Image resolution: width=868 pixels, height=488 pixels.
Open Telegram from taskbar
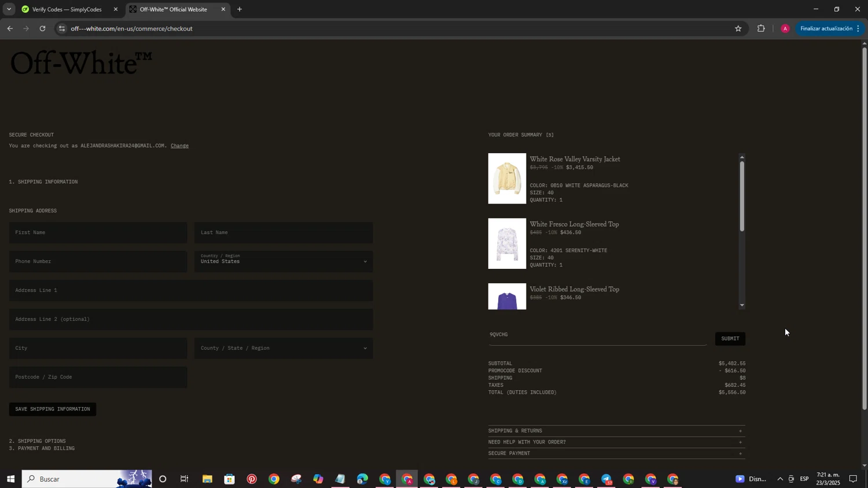click(x=606, y=479)
